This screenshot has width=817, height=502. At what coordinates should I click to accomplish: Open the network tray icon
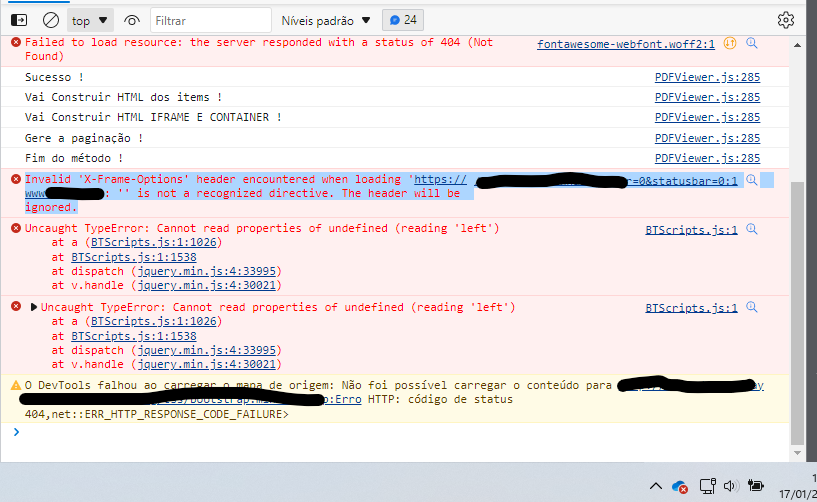click(x=707, y=486)
